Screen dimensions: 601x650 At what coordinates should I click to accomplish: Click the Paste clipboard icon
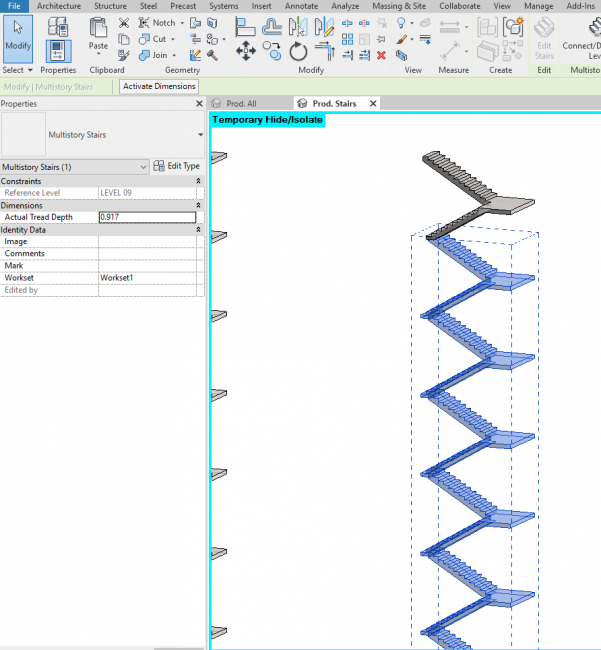98,32
